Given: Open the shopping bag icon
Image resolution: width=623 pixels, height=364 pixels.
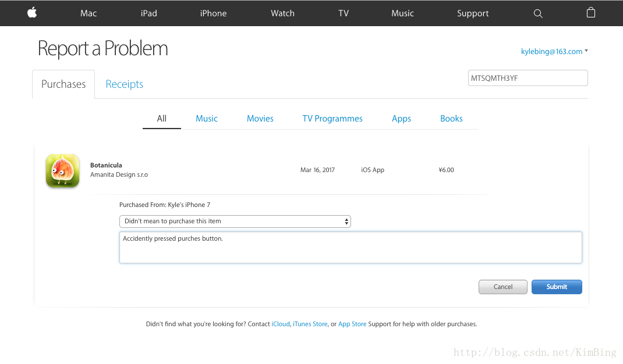Looking at the screenshot, I should tap(591, 13).
